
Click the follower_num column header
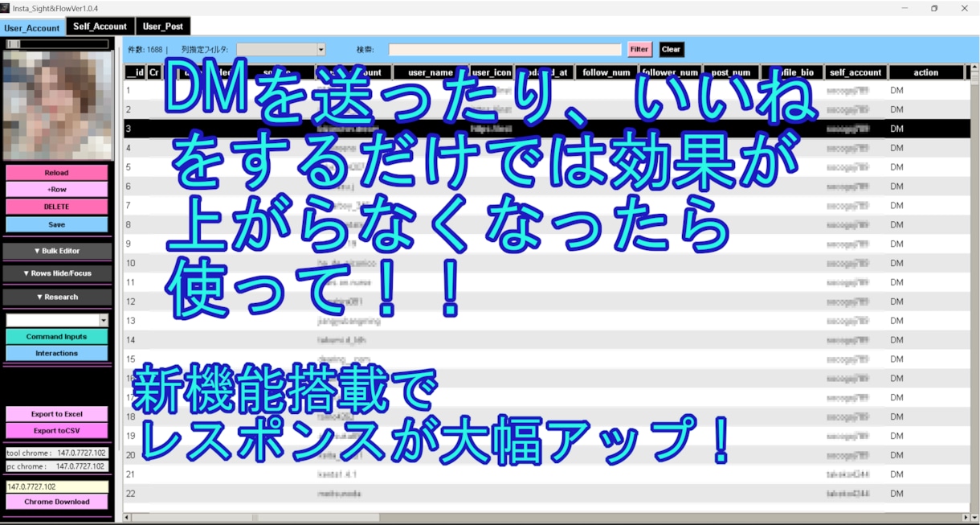pyautogui.click(x=671, y=72)
